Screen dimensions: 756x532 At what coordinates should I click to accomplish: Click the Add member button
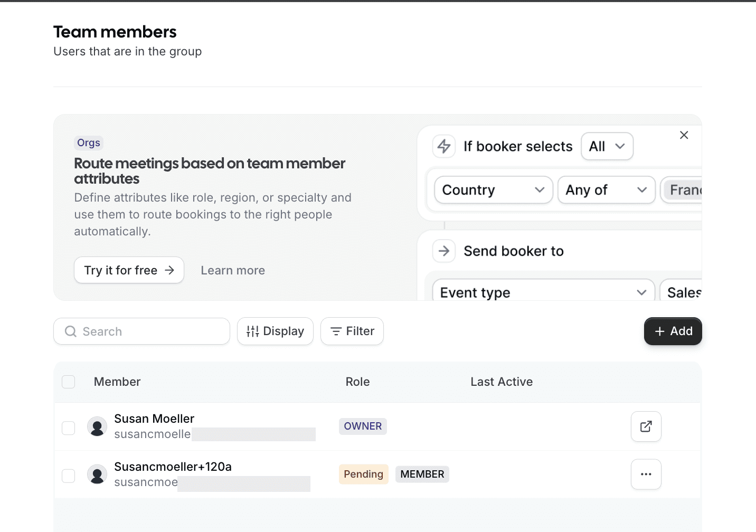pos(673,331)
